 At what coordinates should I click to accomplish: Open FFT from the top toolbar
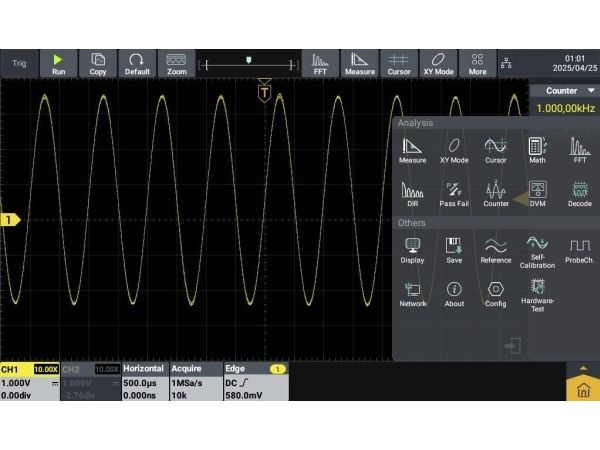[x=320, y=64]
